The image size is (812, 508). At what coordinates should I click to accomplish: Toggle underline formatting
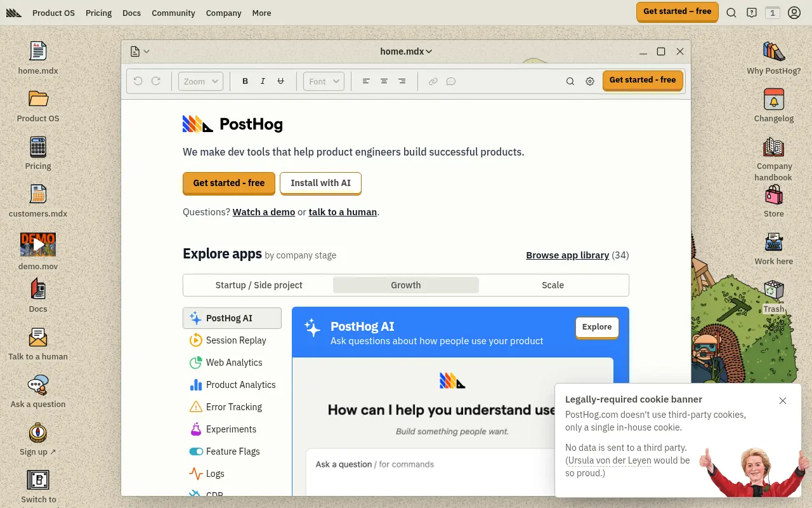(x=280, y=81)
